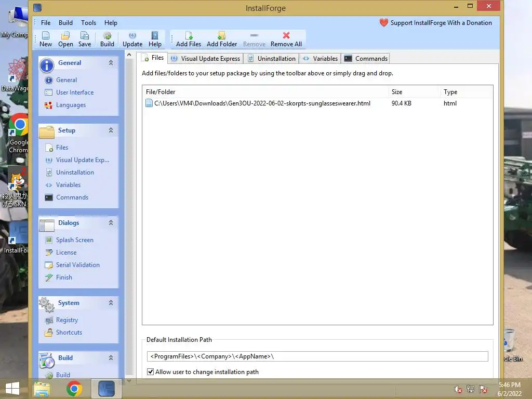The image size is (532, 399).
Task: Open the File menu
Action: pos(46,23)
